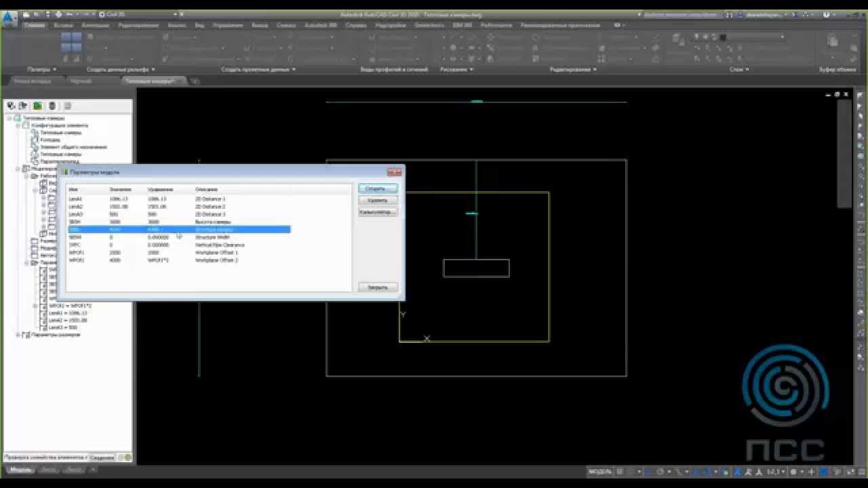868x488 pixels.
Task: Click the Описание column header
Action: pyautogui.click(x=206, y=189)
